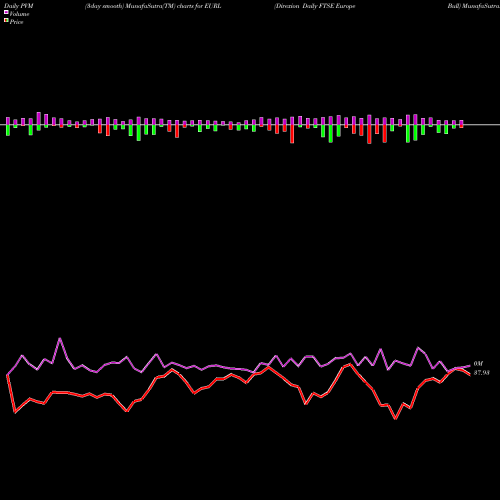Click the Volume legend magenta swatch
The width and height of the screenshot is (500, 500).
click(6, 12)
